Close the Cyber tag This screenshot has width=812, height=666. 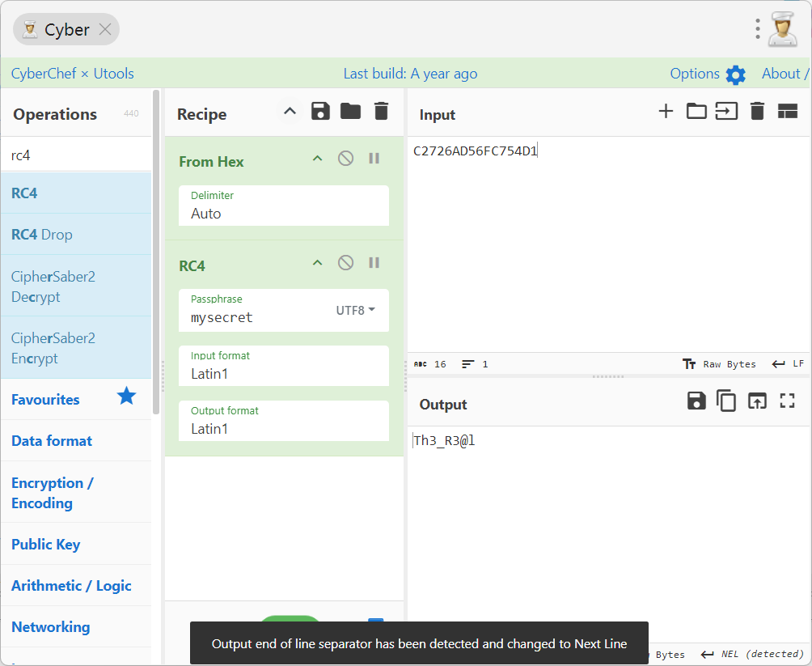(105, 30)
